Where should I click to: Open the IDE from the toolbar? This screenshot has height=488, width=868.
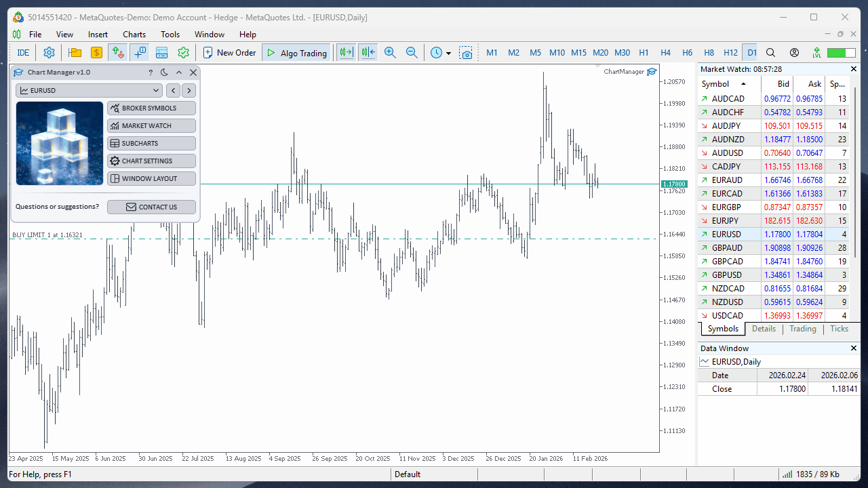(22, 52)
